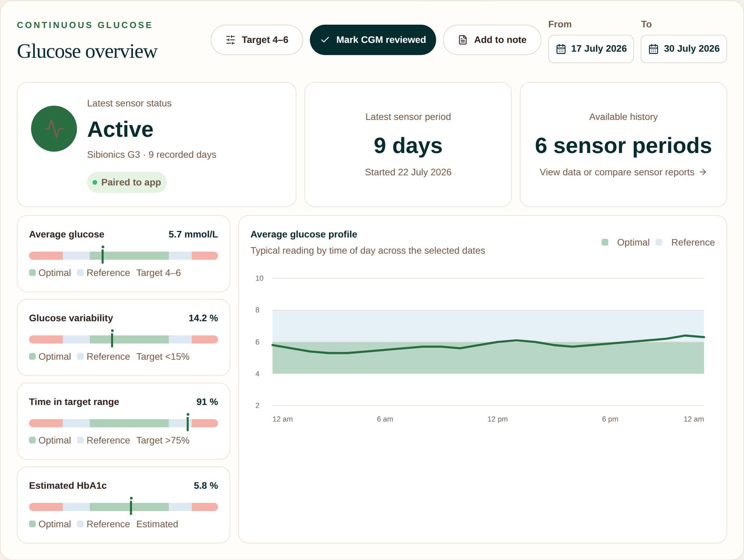Image resolution: width=744 pixels, height=560 pixels.
Task: Click the calendar icon in the From date field
Action: (561, 49)
